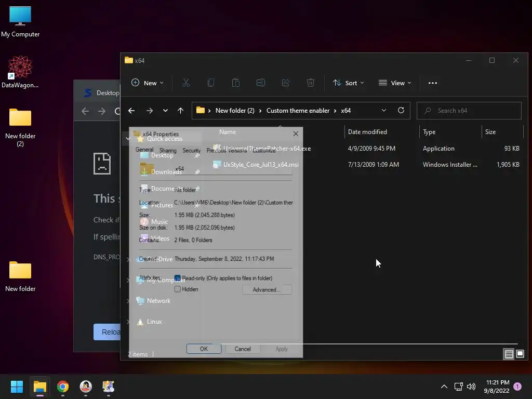Open the See more three-dots menu

coord(433,83)
